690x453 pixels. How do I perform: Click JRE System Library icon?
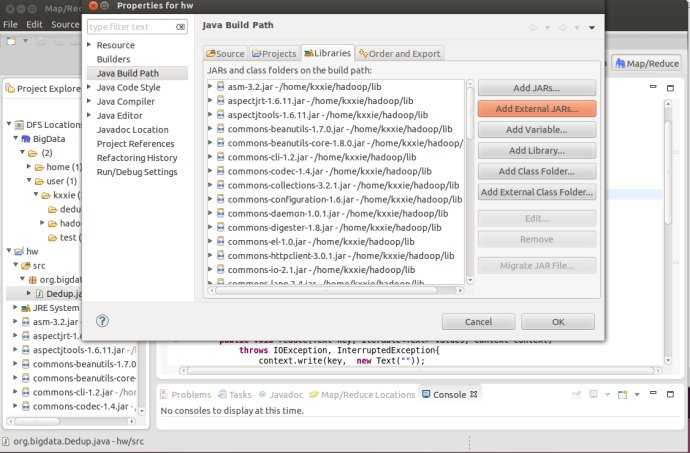(x=26, y=308)
